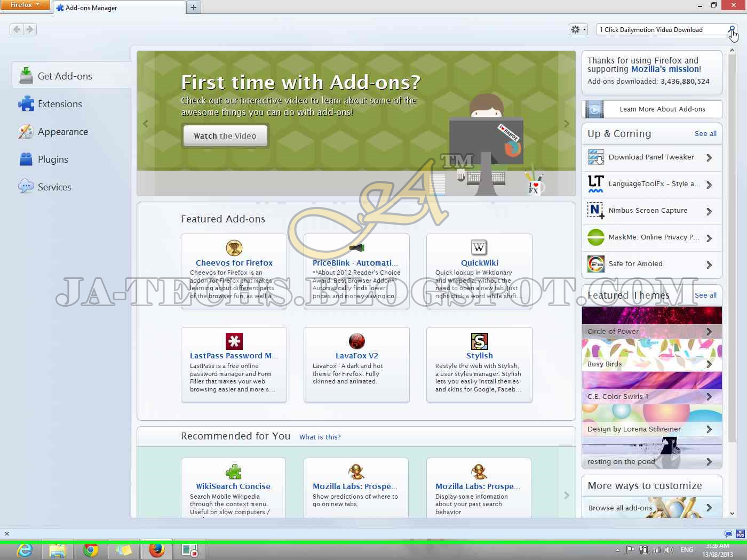The width and height of the screenshot is (747, 560).
Task: Click ENG language indicator
Action: (687, 550)
